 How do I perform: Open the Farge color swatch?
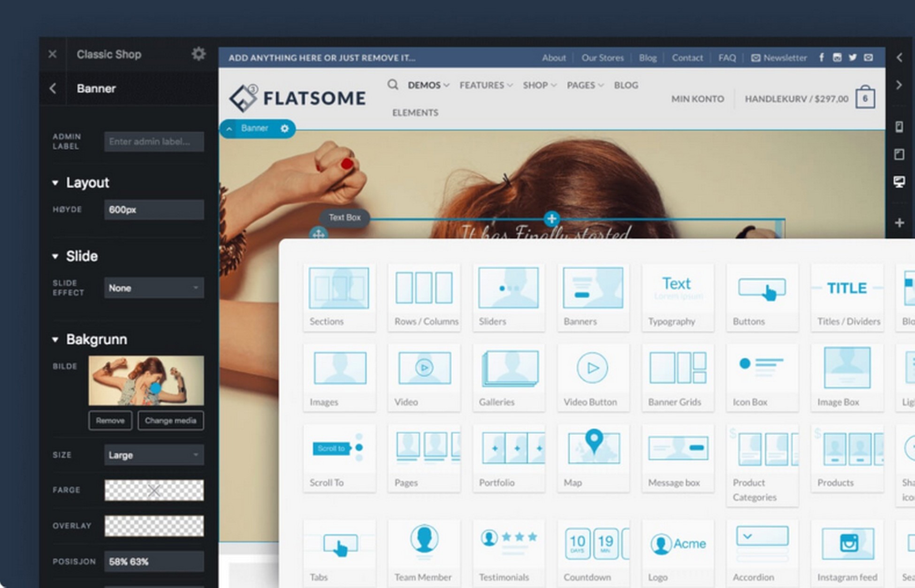point(154,490)
